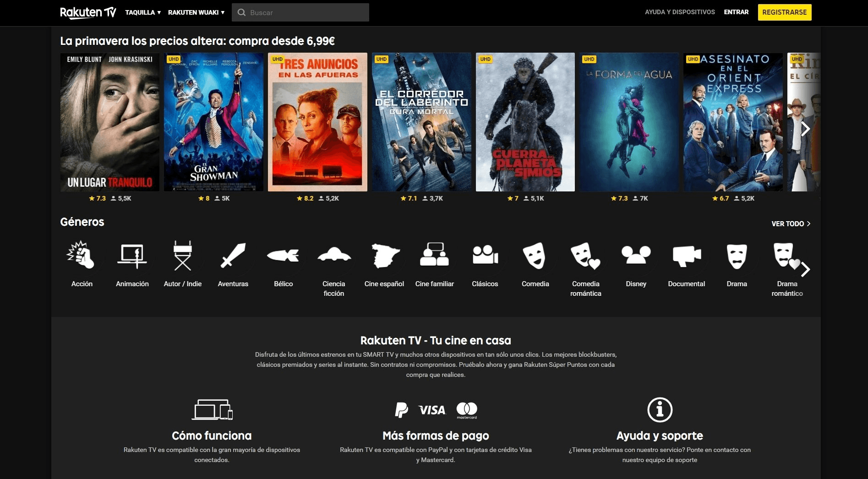
Task: Click the magnifier icon in search box
Action: pyautogui.click(x=241, y=12)
